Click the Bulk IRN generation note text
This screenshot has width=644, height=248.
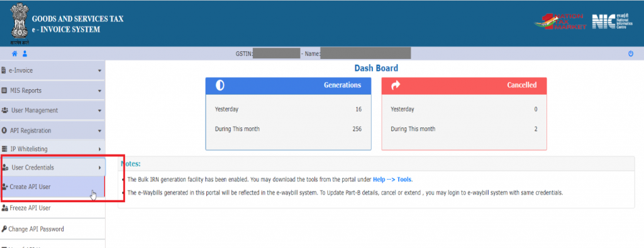270,180
